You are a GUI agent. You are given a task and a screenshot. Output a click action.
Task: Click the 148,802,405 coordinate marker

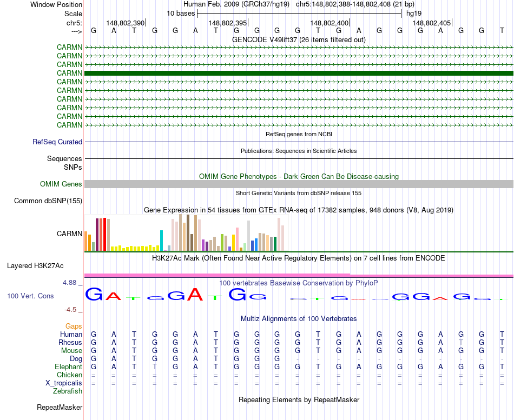432,23
